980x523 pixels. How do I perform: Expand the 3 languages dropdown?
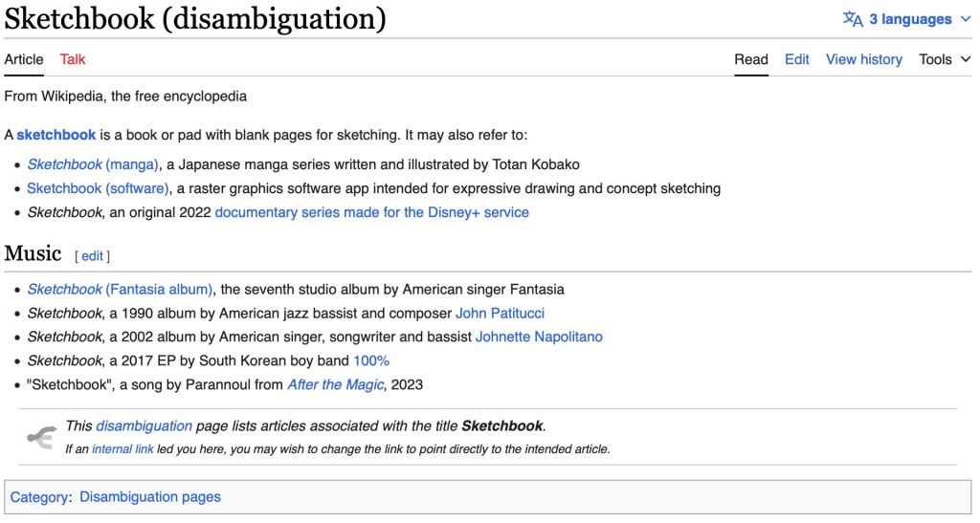[x=909, y=19]
